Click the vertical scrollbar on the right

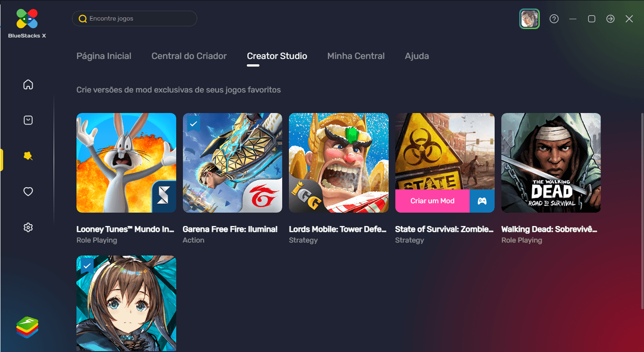[642, 210]
